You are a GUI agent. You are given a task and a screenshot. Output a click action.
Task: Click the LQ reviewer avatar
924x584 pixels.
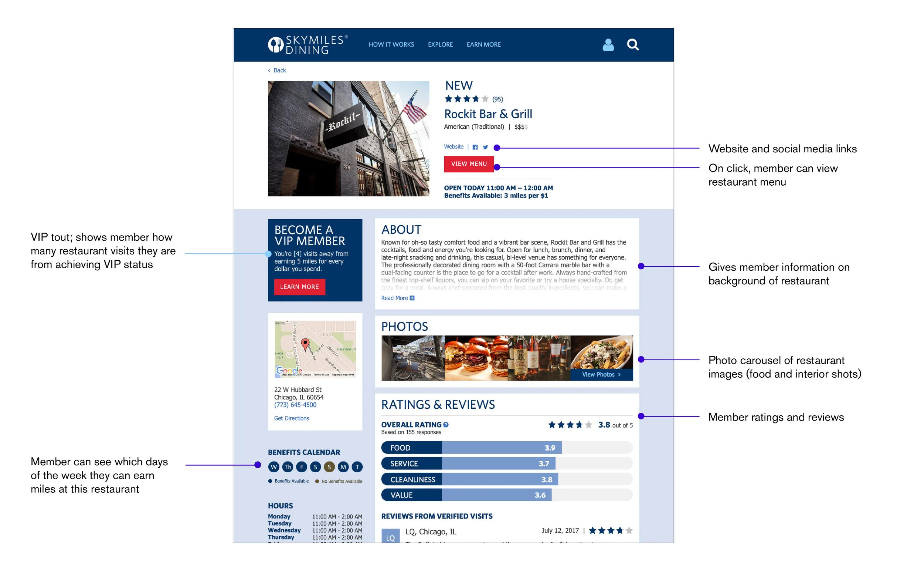390,537
